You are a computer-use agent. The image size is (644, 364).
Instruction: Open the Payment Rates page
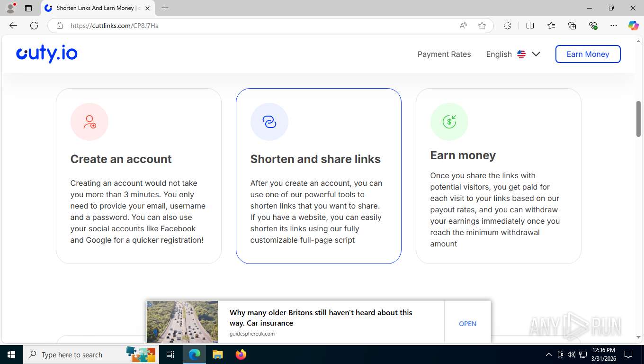444,54
